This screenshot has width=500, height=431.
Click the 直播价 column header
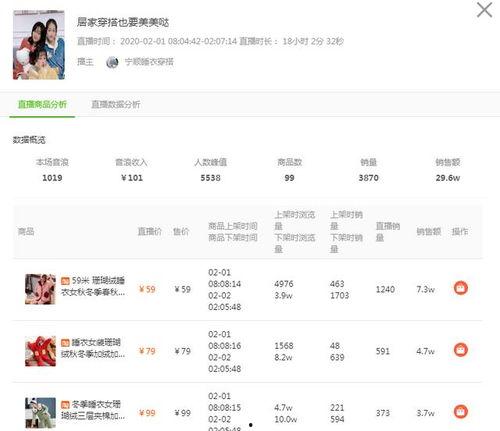pos(150,231)
